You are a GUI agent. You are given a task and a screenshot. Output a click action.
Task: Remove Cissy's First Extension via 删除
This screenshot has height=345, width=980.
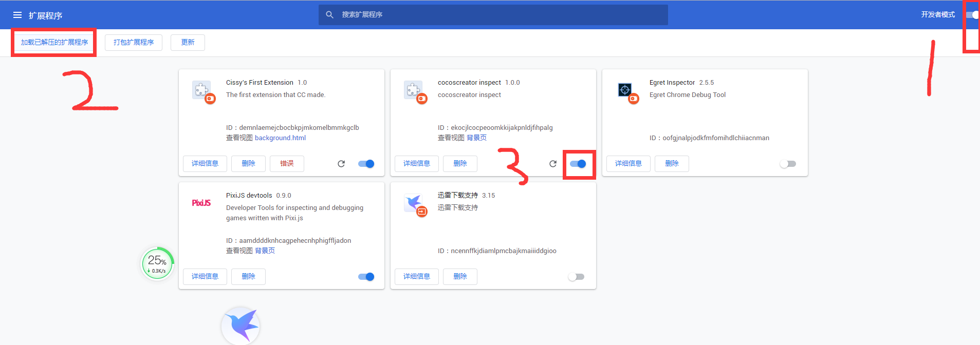[x=248, y=164]
